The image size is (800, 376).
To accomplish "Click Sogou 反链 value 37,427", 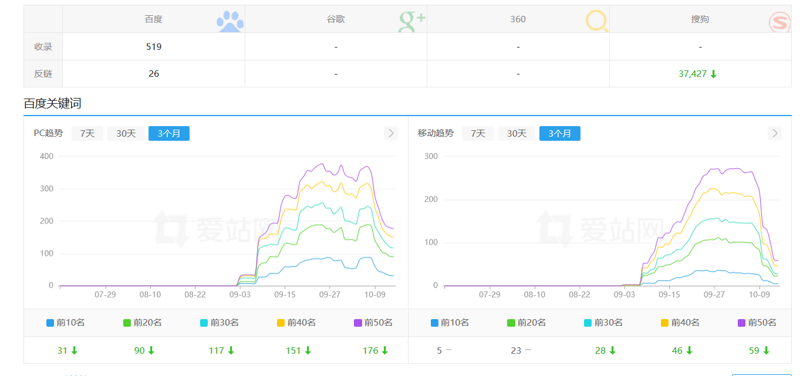I will click(x=692, y=74).
